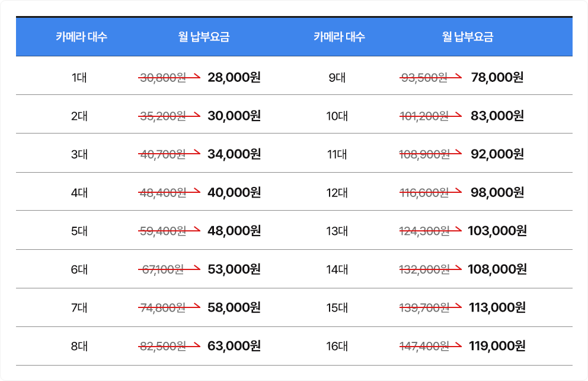Click the crossed-out 93,500원 price
Screen dimensions: 588x381
tap(424, 78)
